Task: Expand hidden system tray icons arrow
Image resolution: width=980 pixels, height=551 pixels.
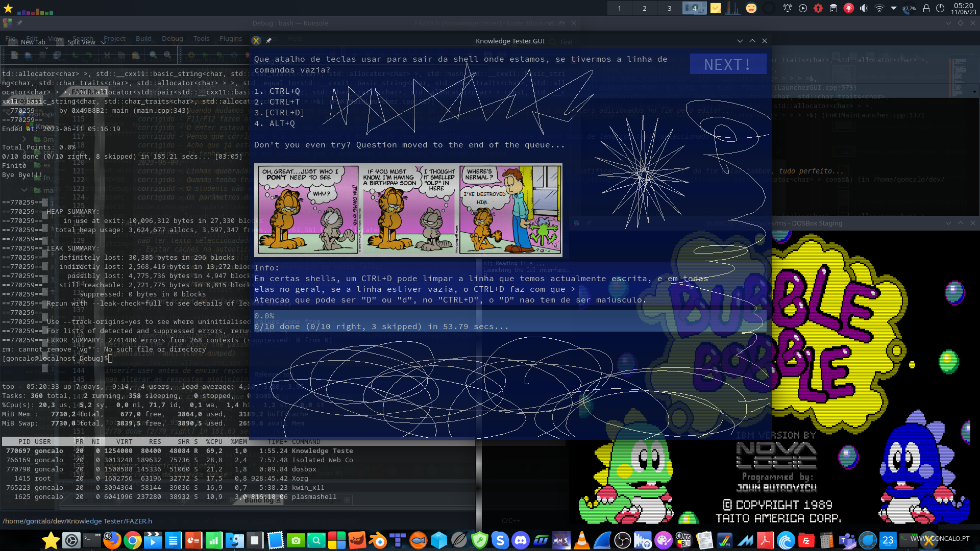Action: coord(894,8)
